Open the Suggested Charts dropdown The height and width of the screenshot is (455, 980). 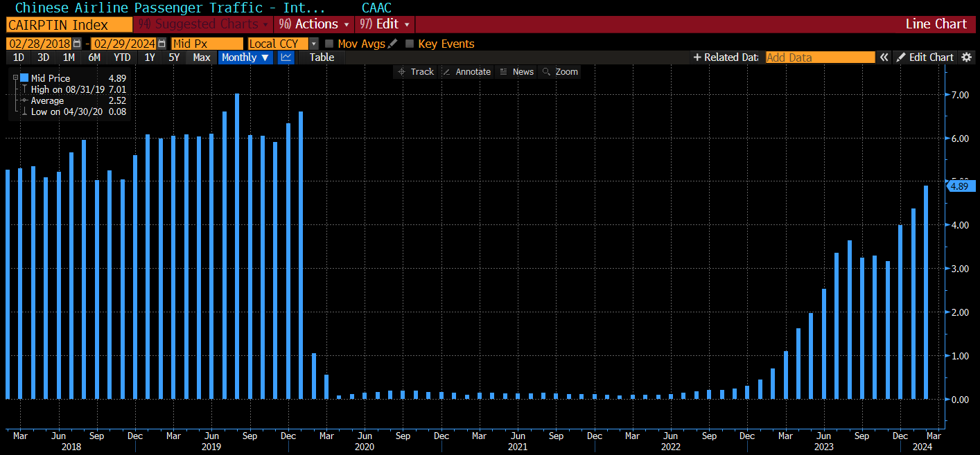(204, 24)
